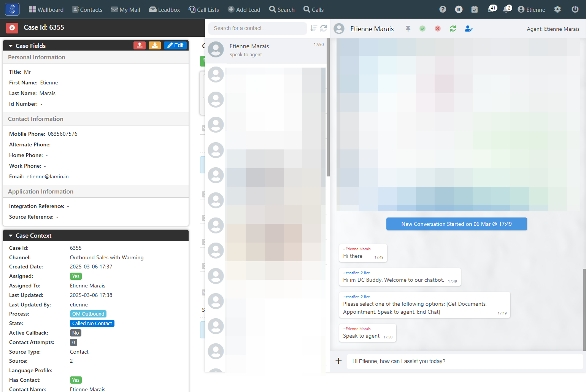The height and width of the screenshot is (392, 586).
Task: Open the settings gear icon
Action: (x=557, y=10)
